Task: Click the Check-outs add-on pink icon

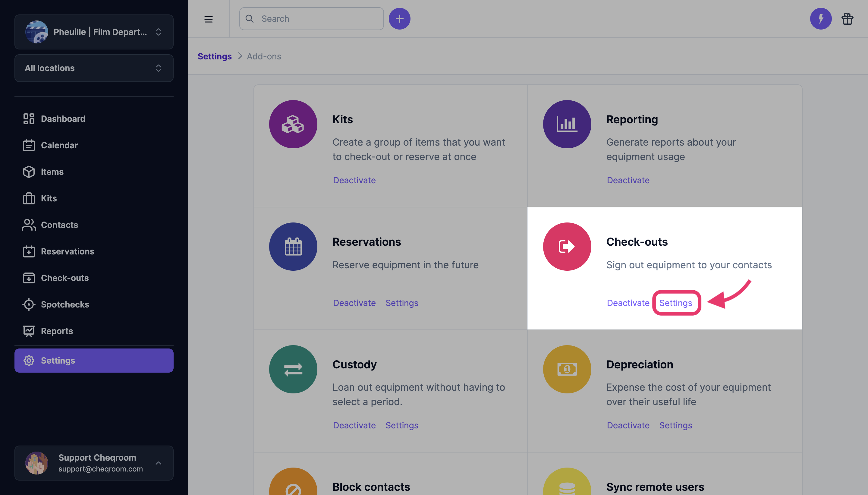Action: coord(567,247)
